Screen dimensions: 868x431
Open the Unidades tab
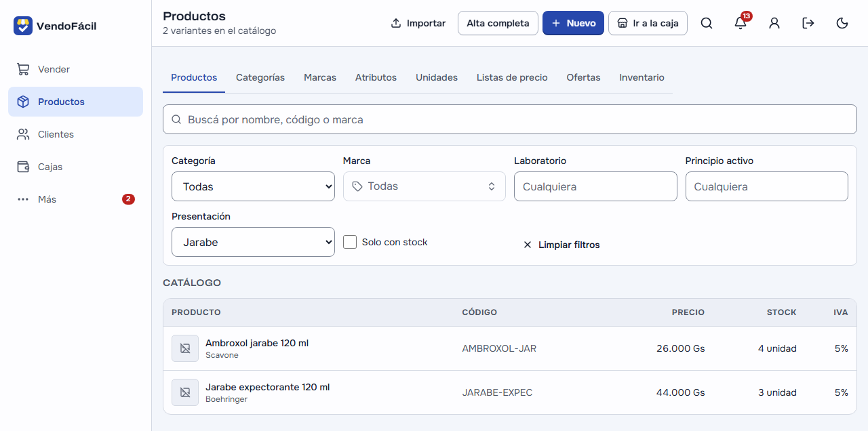tap(437, 77)
